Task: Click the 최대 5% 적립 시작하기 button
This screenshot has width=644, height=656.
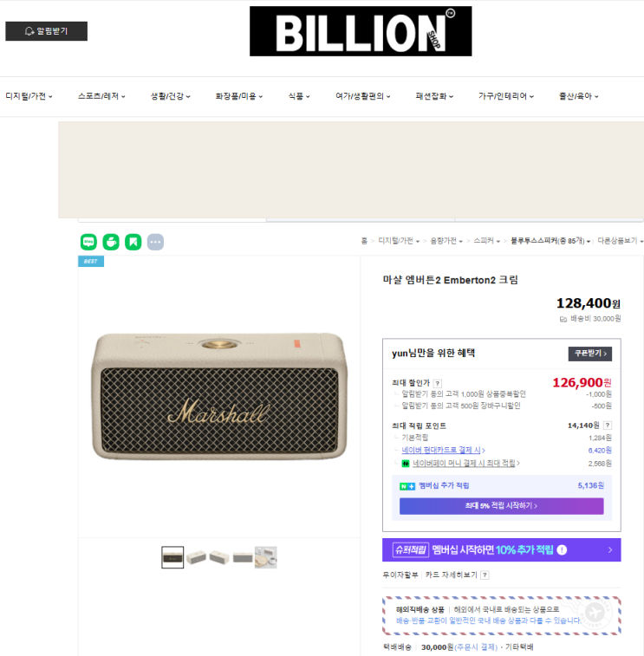Action: click(501, 506)
